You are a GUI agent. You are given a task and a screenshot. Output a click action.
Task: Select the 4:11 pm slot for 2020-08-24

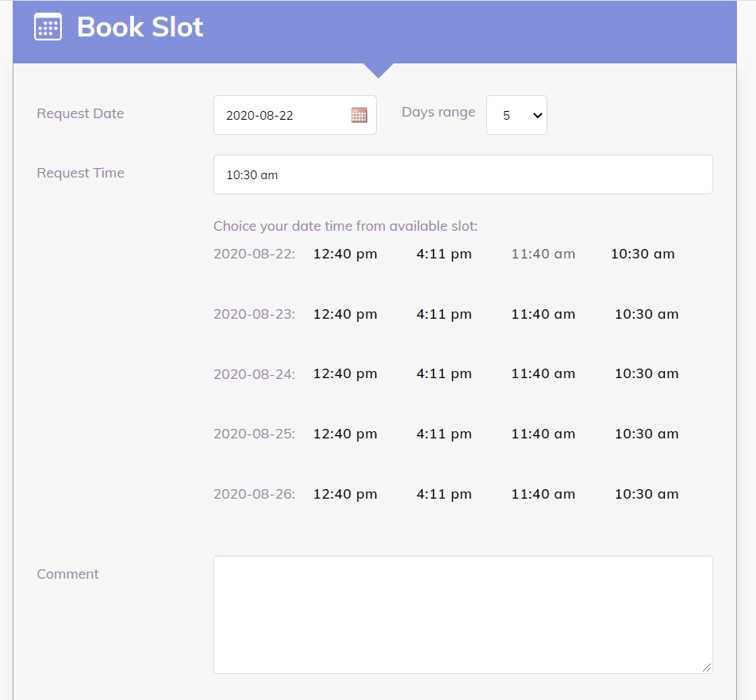[443, 373]
